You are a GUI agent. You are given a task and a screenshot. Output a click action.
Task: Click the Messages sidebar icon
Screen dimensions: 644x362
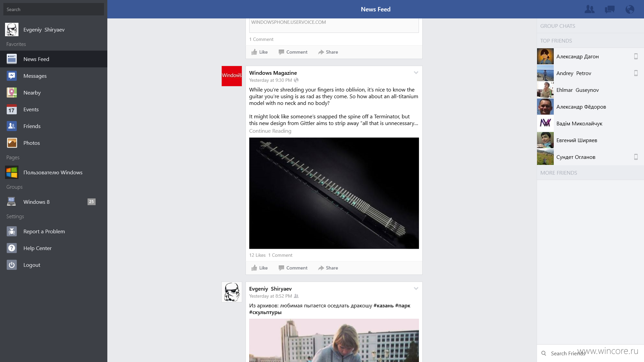tap(12, 76)
